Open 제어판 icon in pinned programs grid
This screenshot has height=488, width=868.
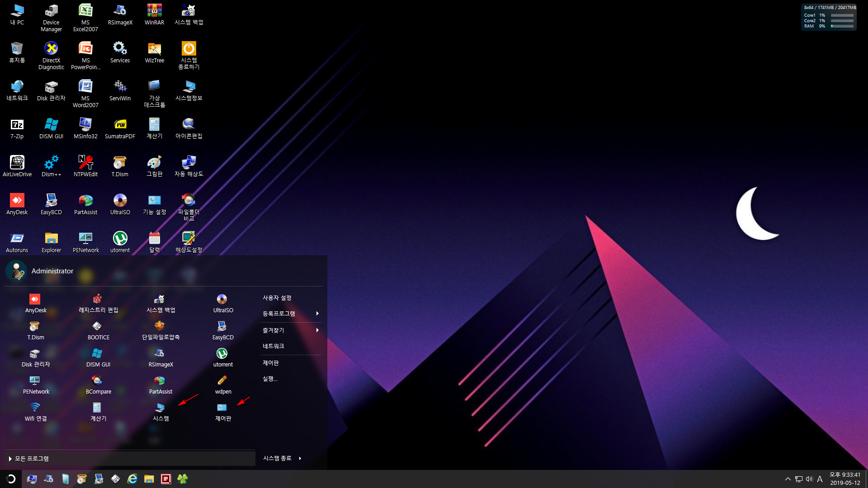[223, 412]
